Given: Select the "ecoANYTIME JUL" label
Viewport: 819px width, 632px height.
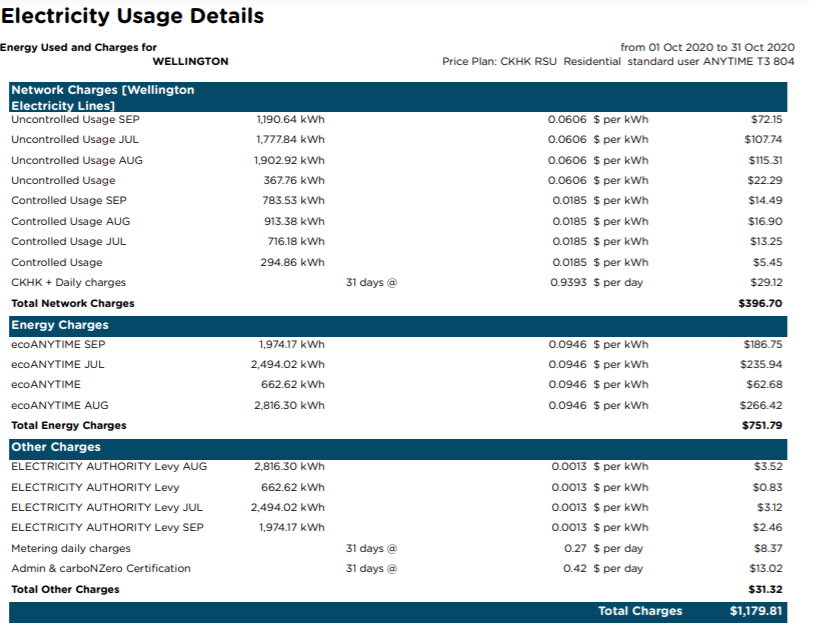Looking at the screenshot, I should point(57,365).
